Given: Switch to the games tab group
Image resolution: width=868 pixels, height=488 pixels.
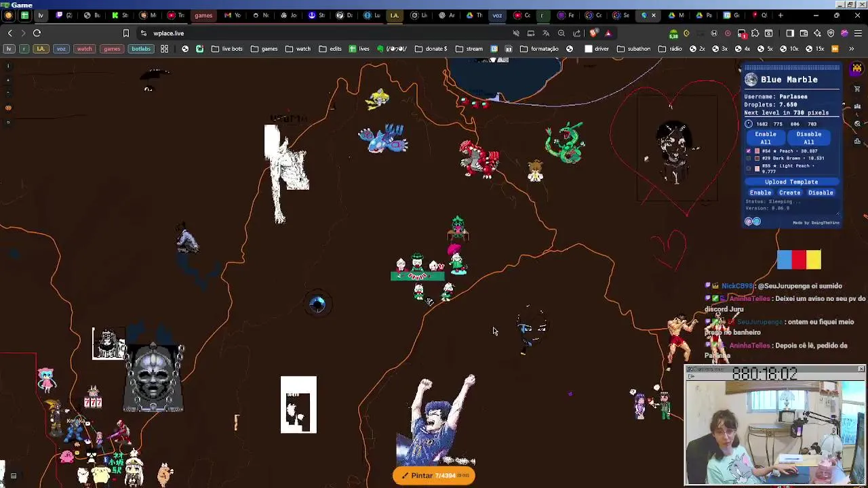Looking at the screenshot, I should coord(203,15).
